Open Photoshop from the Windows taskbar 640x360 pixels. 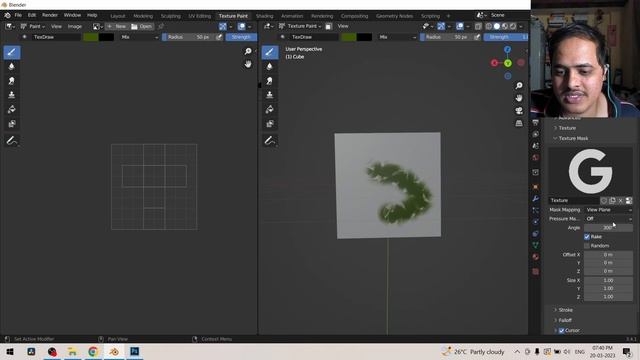135,351
